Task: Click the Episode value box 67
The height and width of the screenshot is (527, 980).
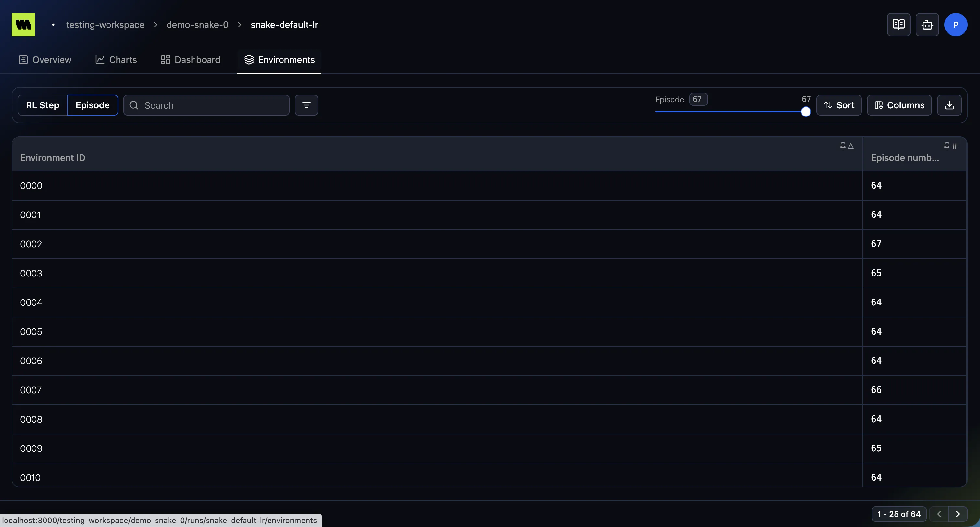Action: click(x=698, y=99)
